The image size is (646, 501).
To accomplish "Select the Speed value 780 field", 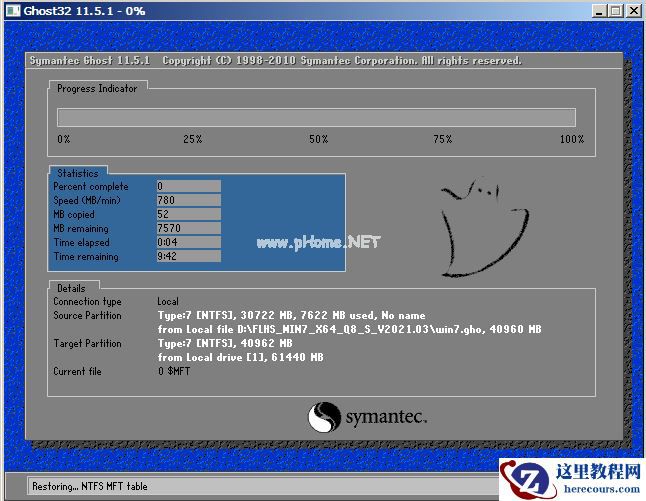I will pyautogui.click(x=189, y=200).
